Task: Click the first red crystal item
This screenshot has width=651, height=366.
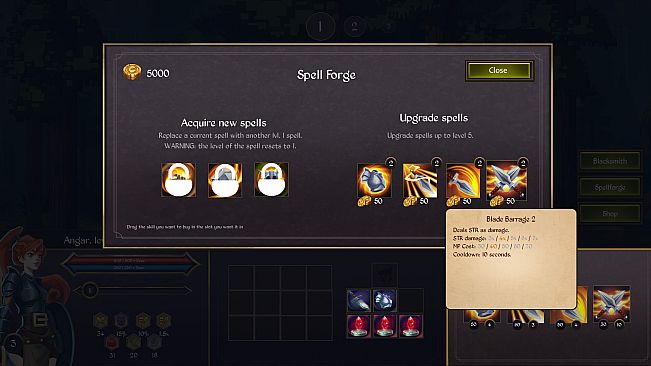Action: tap(359, 326)
